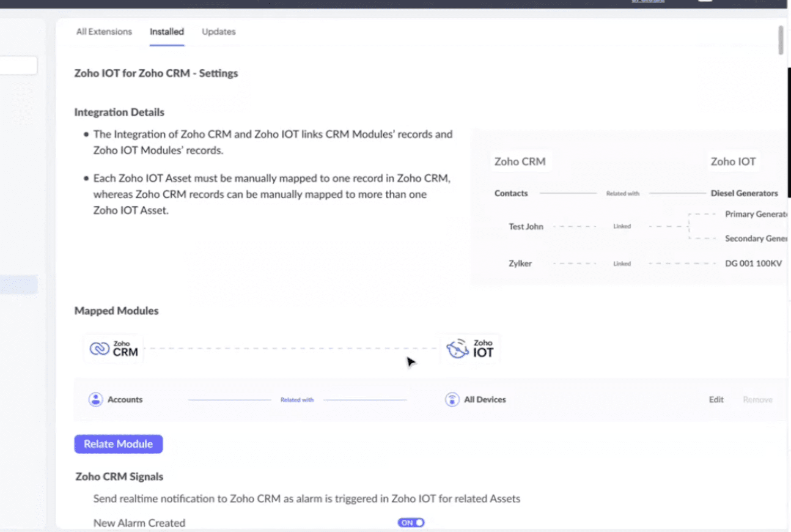The width and height of the screenshot is (791, 532).
Task: Click the 'Linked' label beside Test John
Action: (622, 226)
